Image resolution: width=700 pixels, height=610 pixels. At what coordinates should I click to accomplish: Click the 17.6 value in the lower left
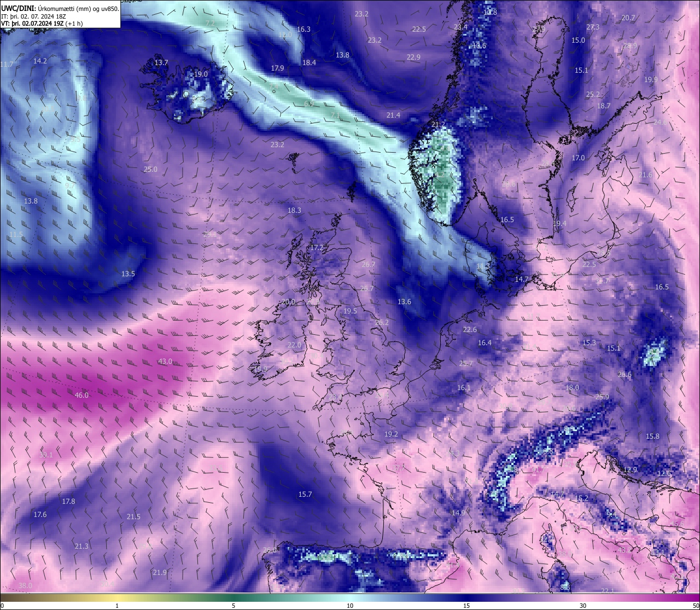click(40, 515)
